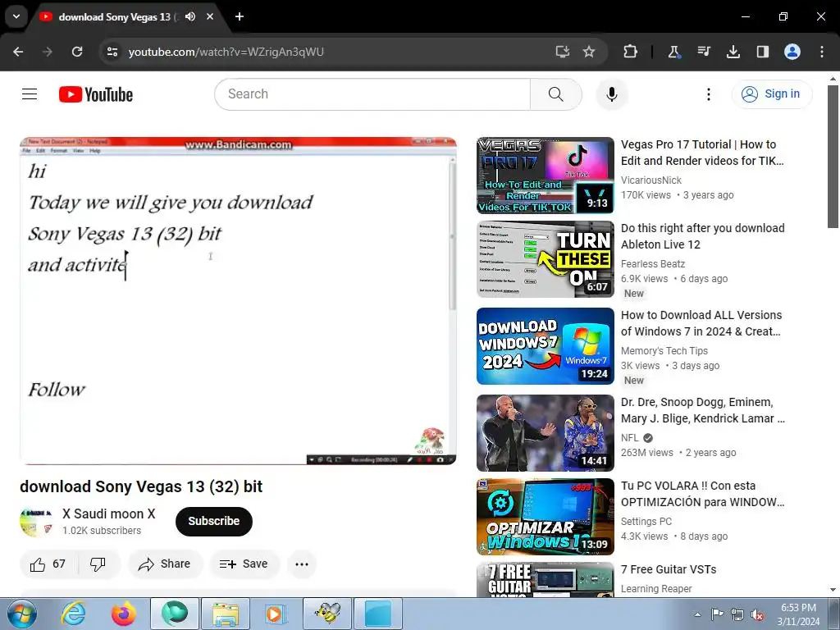
Task: Save the video to playlist
Action: click(244, 564)
